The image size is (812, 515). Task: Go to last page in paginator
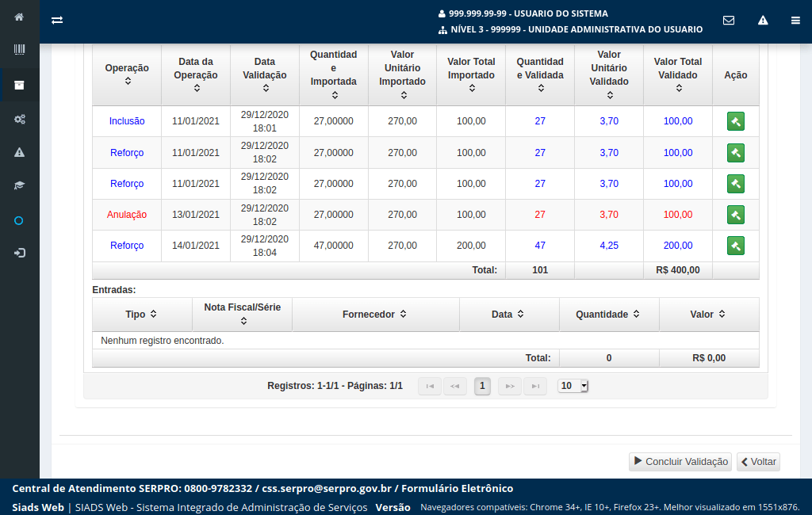535,386
